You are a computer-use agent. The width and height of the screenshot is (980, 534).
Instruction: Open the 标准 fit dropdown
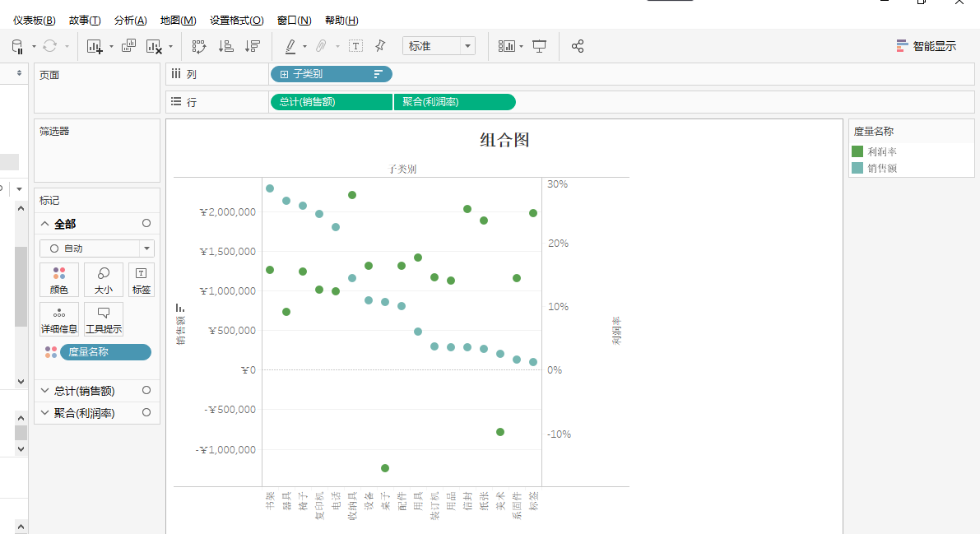[x=439, y=46]
